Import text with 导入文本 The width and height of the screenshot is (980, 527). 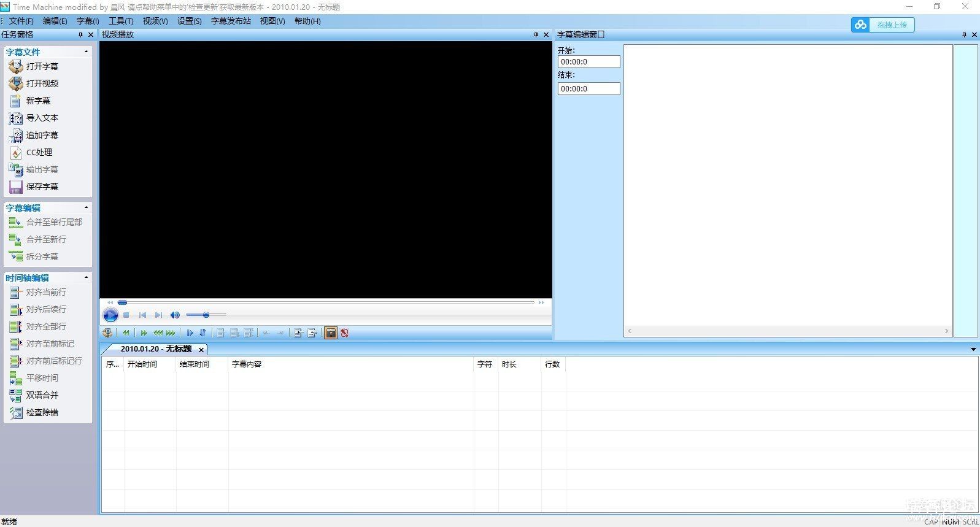pos(34,118)
